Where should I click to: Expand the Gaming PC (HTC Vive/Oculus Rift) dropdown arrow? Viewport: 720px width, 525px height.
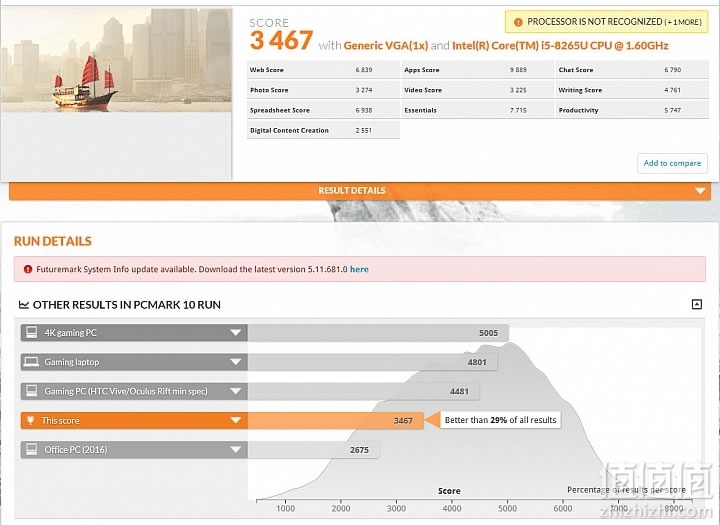click(236, 391)
